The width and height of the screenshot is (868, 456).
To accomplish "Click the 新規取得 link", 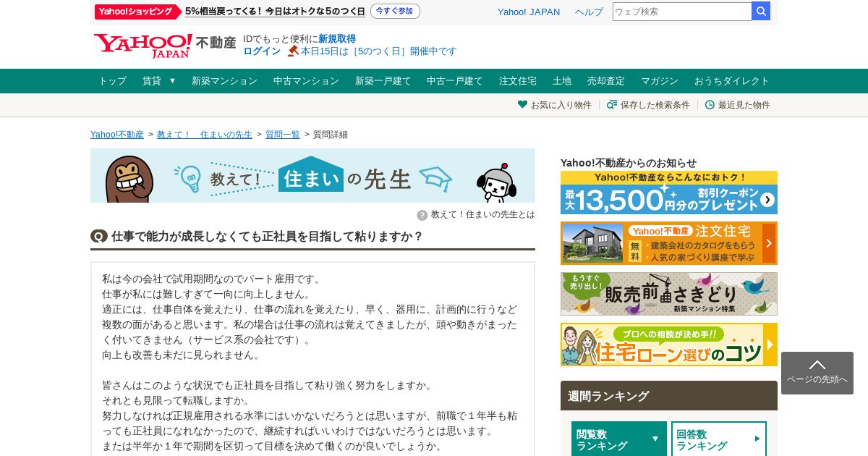I will (337, 38).
